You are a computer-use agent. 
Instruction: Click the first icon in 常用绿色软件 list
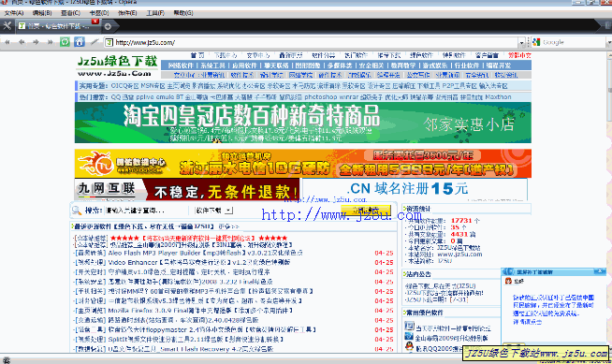(x=409, y=326)
